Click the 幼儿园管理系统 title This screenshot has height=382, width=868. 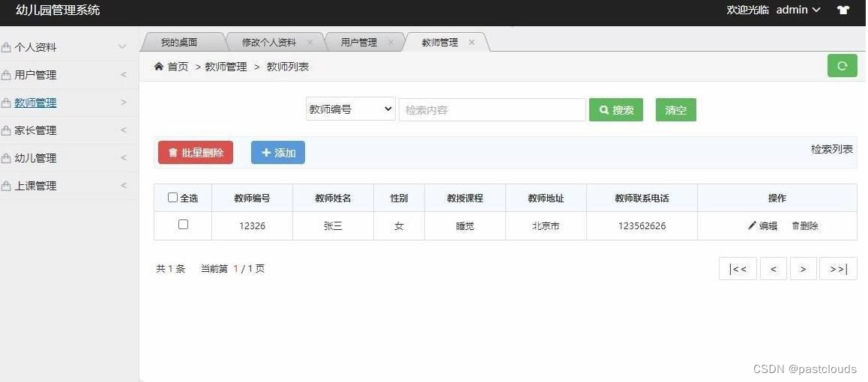58,10
